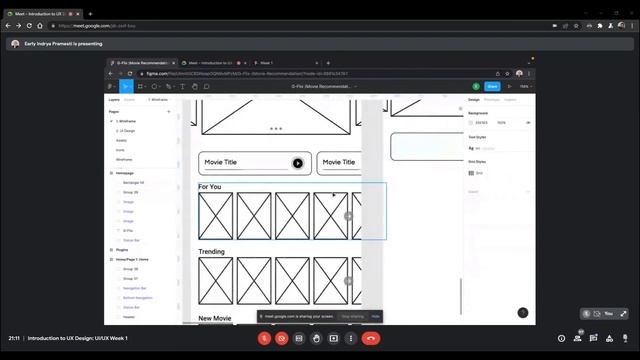Screen dimensions: 640x360
Task: Open the Prototype tab in right panel
Action: pos(492,100)
